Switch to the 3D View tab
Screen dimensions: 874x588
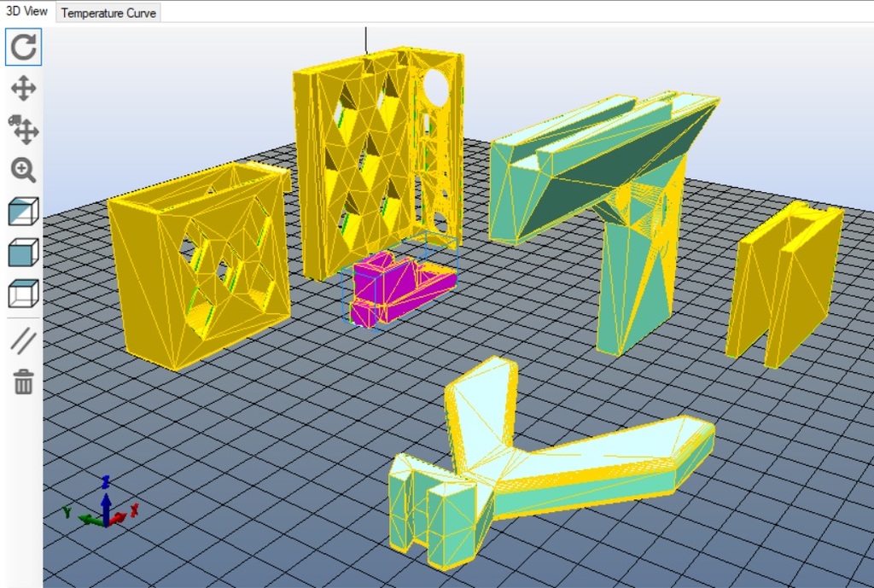pyautogui.click(x=26, y=11)
